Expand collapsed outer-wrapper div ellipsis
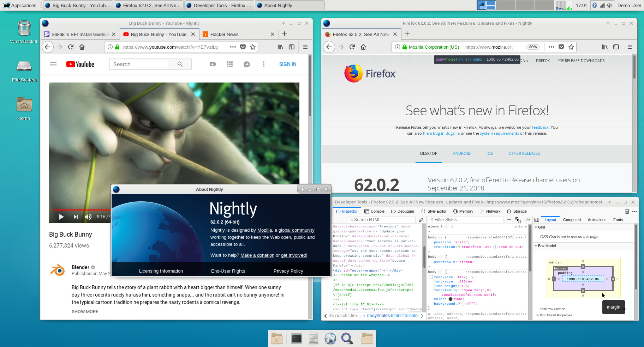 (387, 270)
